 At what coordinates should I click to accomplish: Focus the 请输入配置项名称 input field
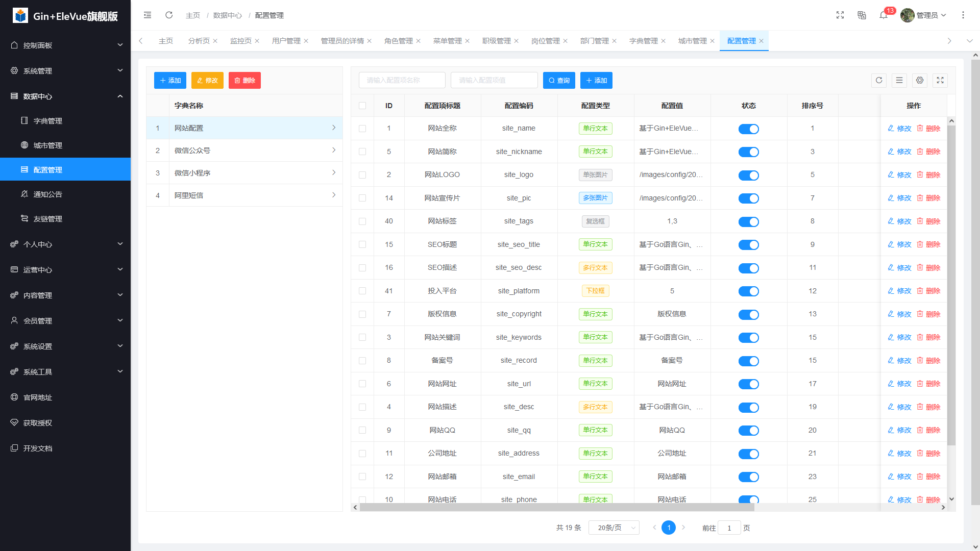[402, 80]
